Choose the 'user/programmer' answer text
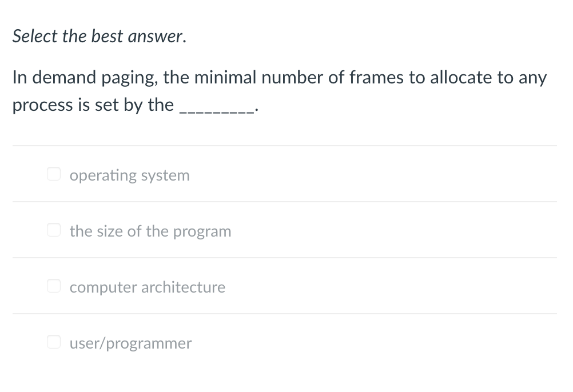 pyautogui.click(x=130, y=343)
